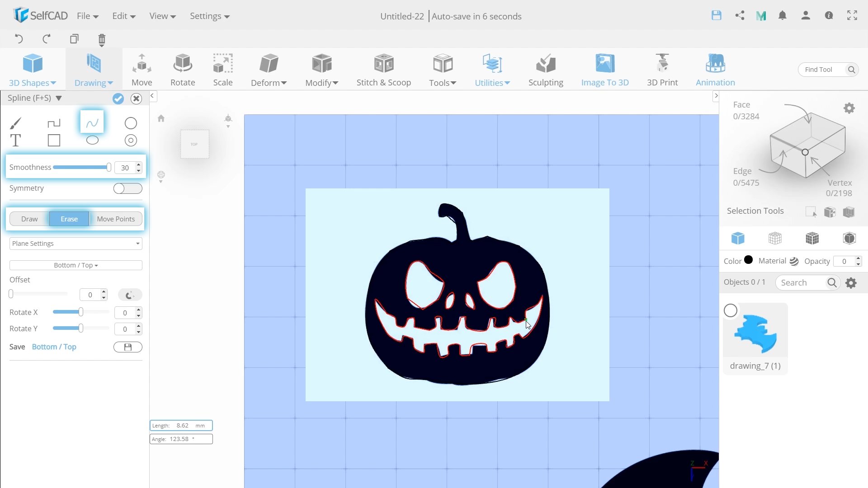Expand the Plane Settings dropdown
This screenshot has width=868, height=488.
tap(75, 244)
